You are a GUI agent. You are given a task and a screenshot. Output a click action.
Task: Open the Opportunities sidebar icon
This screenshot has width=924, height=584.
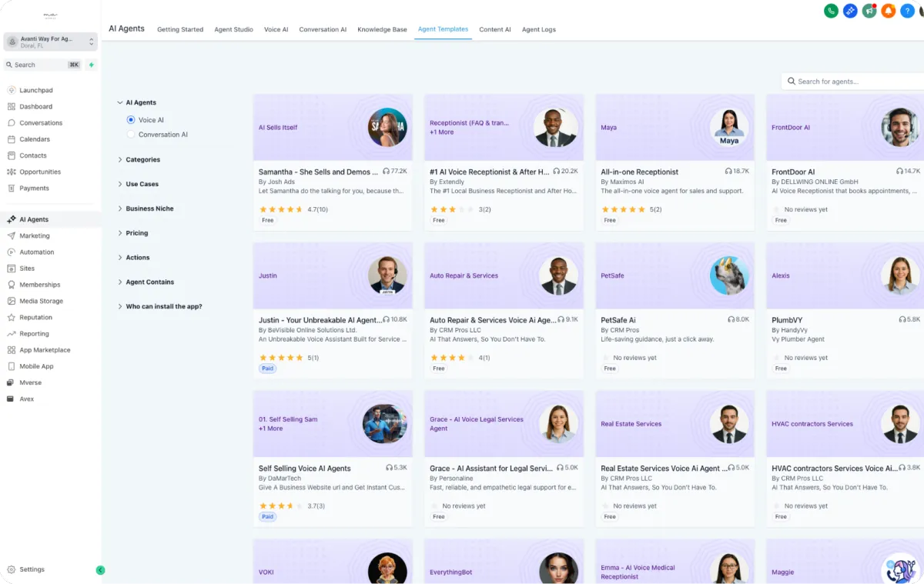click(12, 172)
